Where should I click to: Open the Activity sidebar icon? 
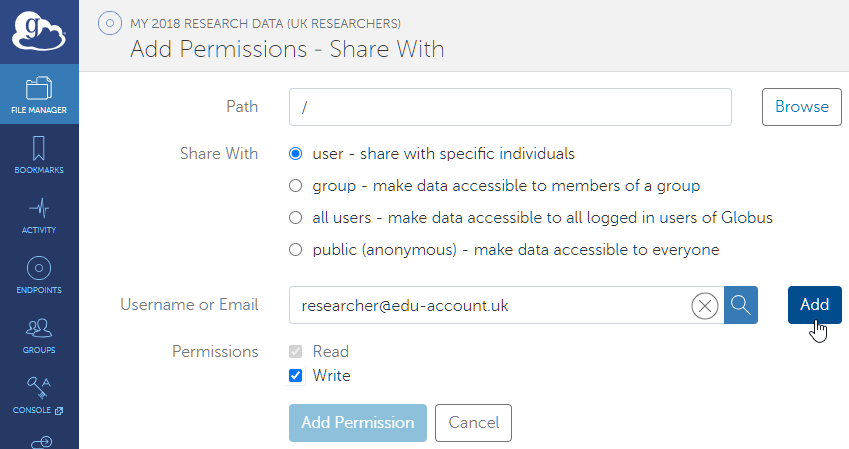pyautogui.click(x=39, y=215)
